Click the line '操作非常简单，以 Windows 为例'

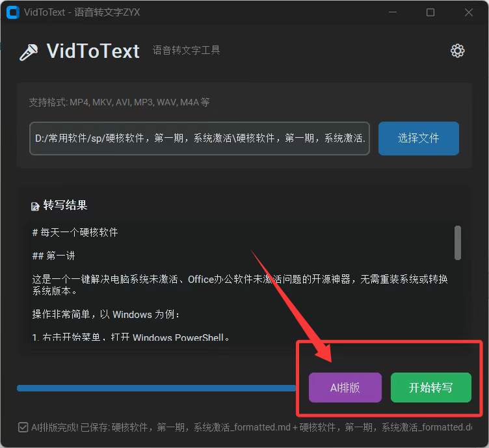point(106,314)
